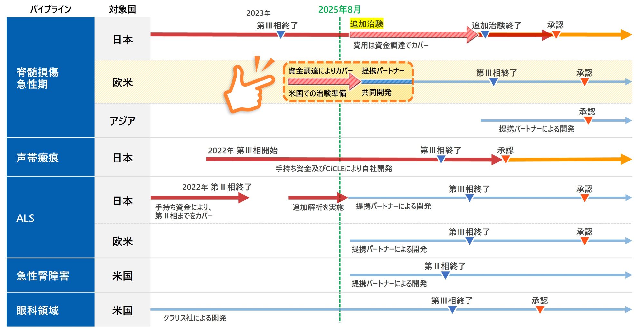Screen dimensions: 644x331
Task: Select the 脊髄損傷急性期 pipeline cell
Action: pos(51,78)
